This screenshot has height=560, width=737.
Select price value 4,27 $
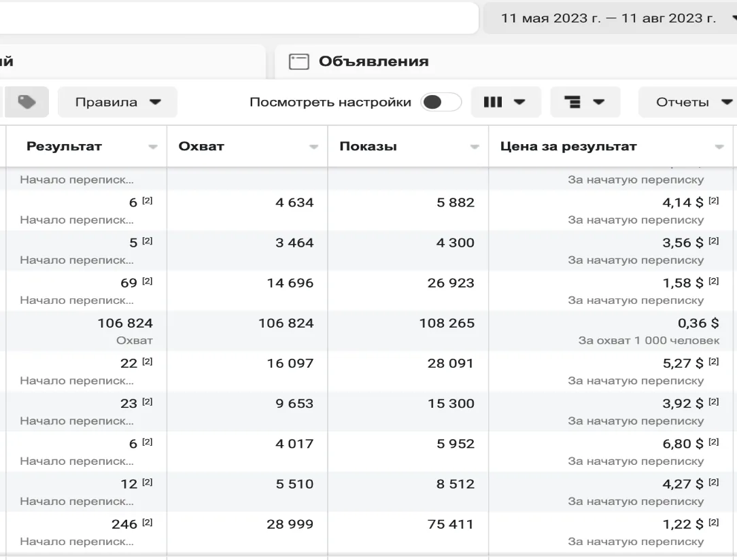(683, 484)
